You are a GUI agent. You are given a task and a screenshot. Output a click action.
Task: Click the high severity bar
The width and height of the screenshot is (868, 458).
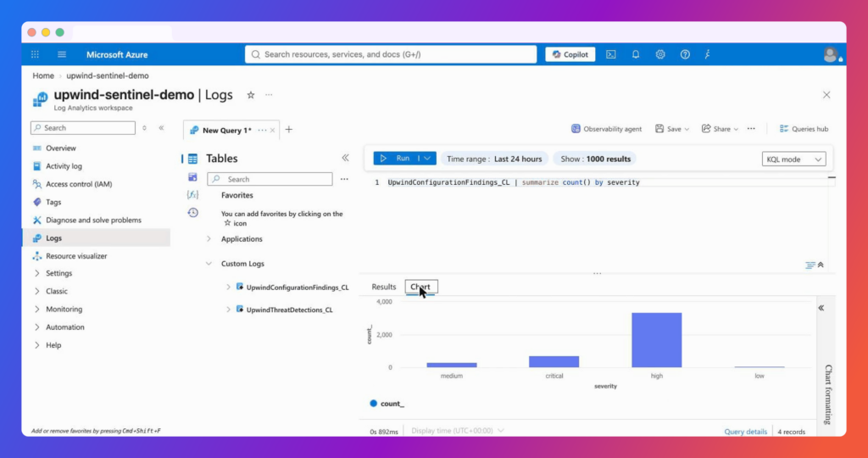[x=657, y=340]
